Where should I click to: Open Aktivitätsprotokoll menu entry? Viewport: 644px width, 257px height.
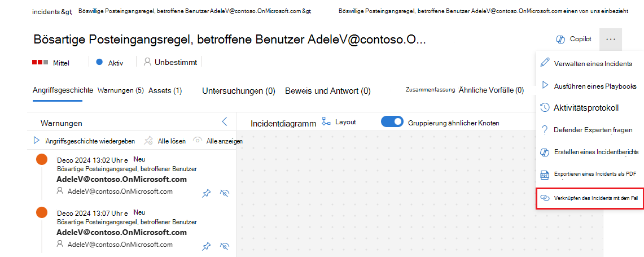(x=589, y=108)
